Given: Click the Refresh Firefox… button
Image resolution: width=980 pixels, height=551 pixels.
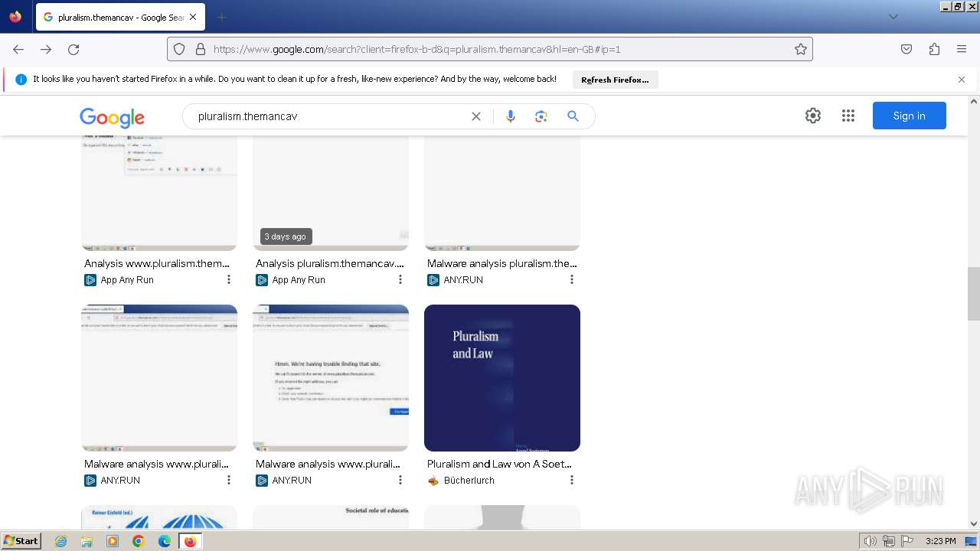Looking at the screenshot, I should pos(615,80).
